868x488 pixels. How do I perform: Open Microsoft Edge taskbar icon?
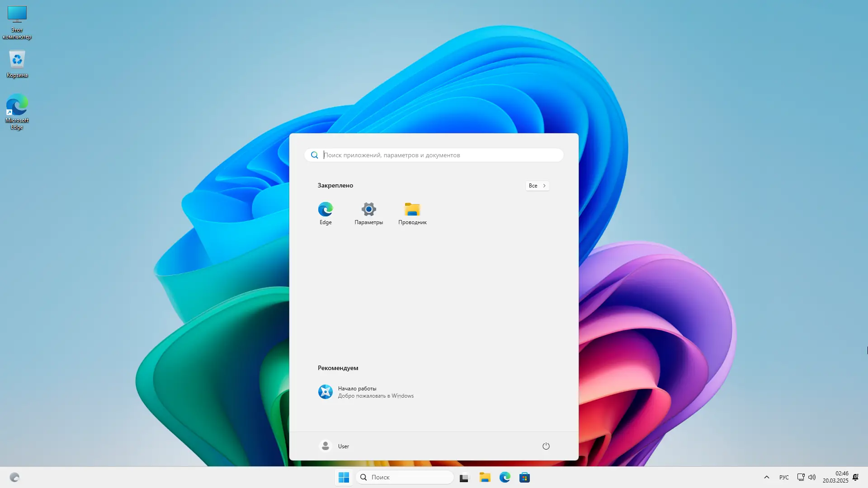click(x=505, y=477)
